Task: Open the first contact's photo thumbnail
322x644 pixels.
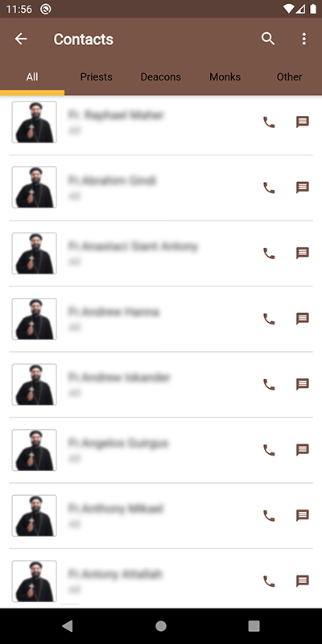Action: tap(34, 122)
